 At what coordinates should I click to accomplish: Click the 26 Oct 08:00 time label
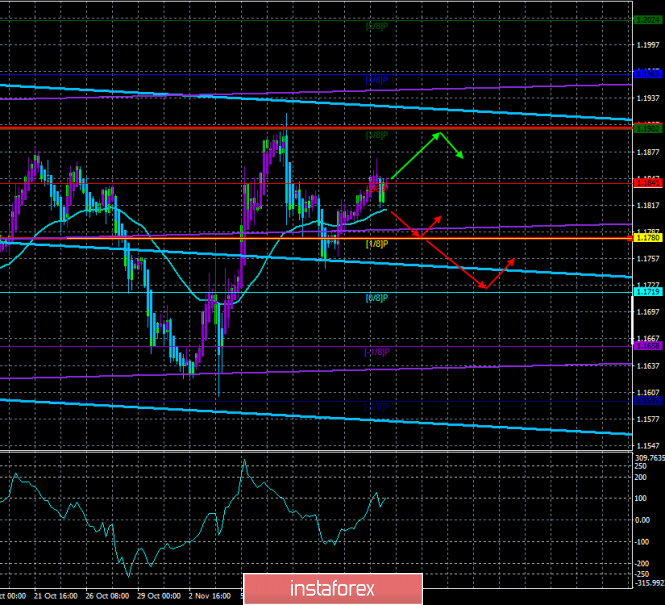107,596
